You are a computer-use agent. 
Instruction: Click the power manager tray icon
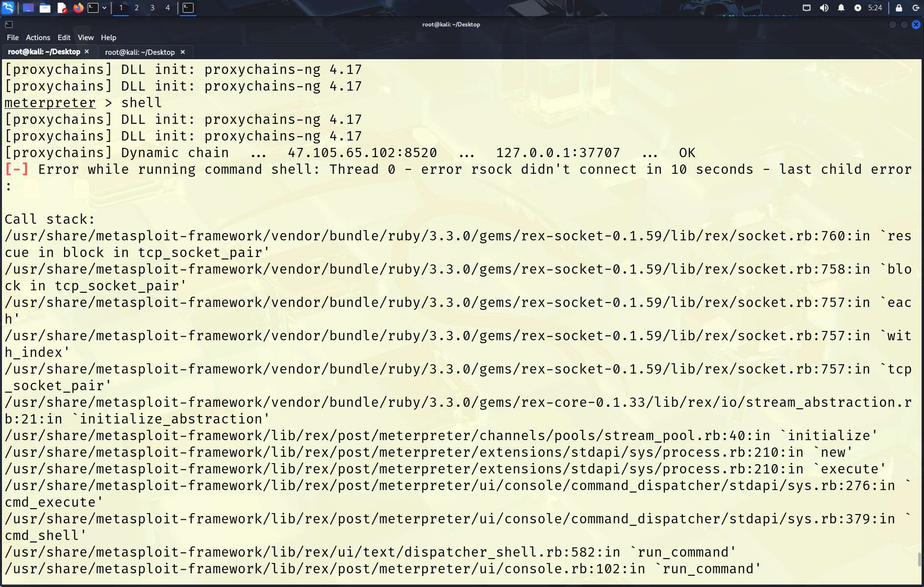point(857,8)
